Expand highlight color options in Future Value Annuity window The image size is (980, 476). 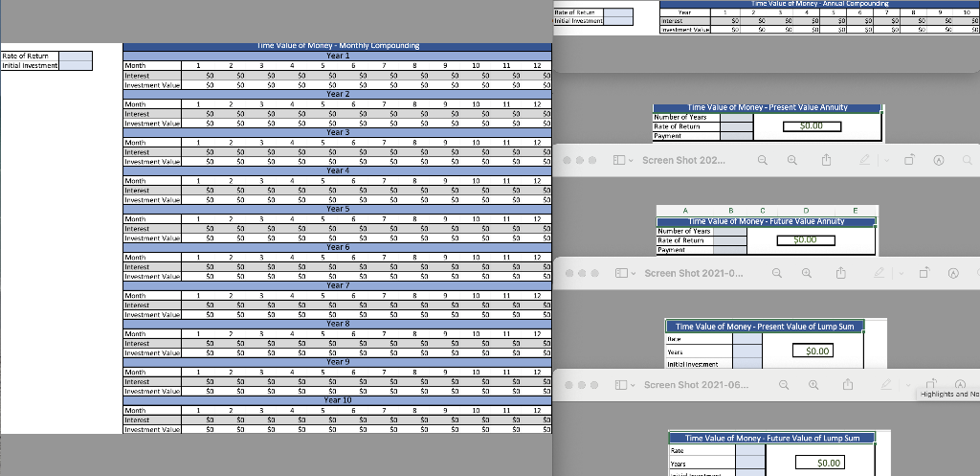click(x=886, y=161)
